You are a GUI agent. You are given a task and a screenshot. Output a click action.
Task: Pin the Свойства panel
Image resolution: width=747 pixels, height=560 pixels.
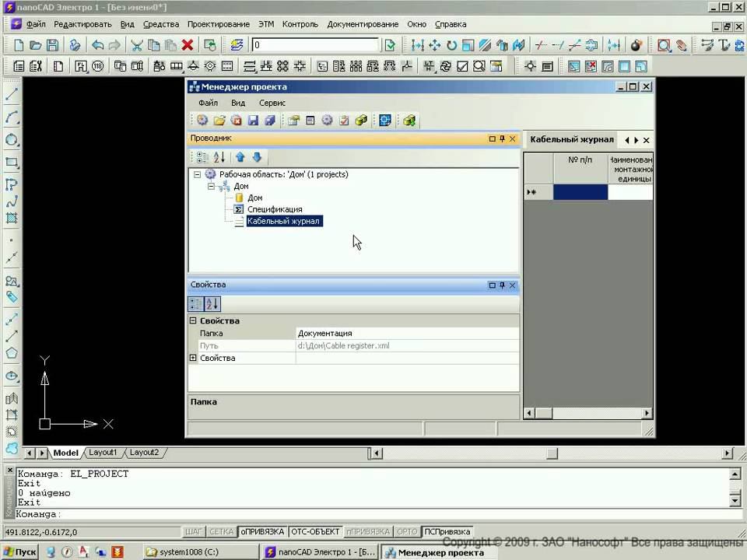coord(502,285)
